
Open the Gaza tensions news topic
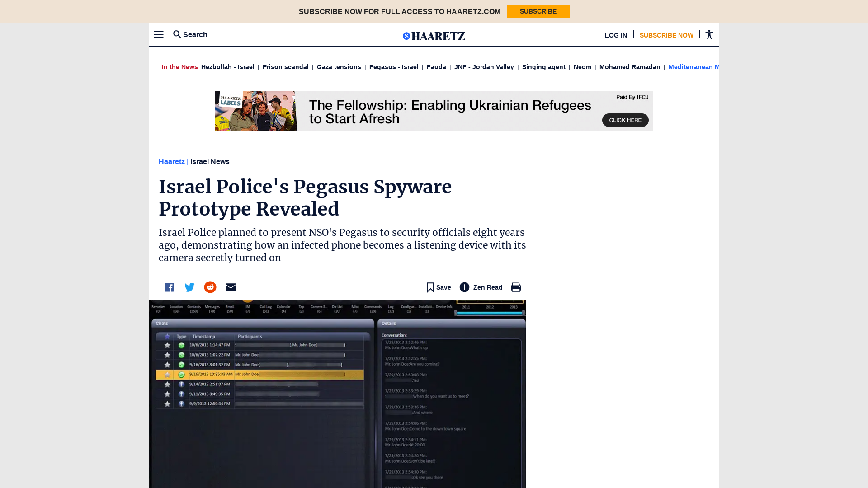coord(339,67)
